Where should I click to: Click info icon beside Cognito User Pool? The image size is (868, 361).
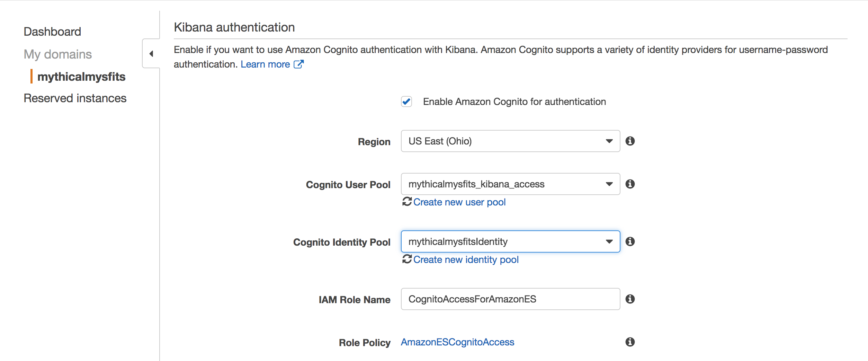[630, 184]
